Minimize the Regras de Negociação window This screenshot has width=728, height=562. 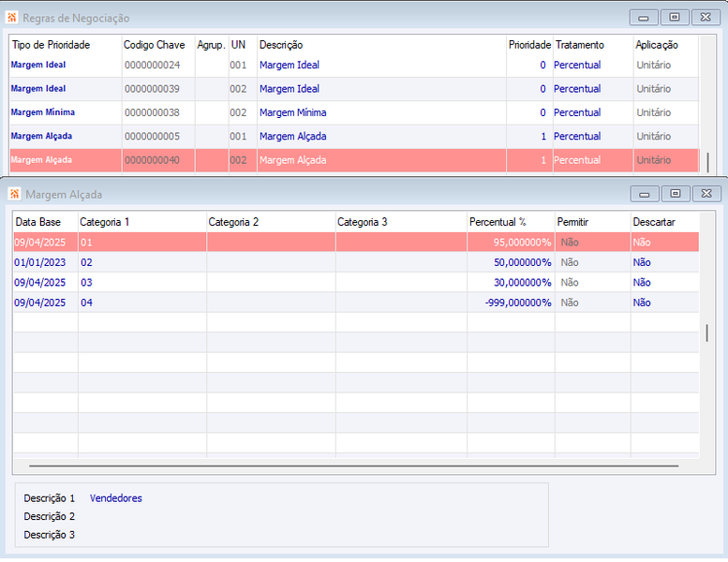pyautogui.click(x=644, y=18)
